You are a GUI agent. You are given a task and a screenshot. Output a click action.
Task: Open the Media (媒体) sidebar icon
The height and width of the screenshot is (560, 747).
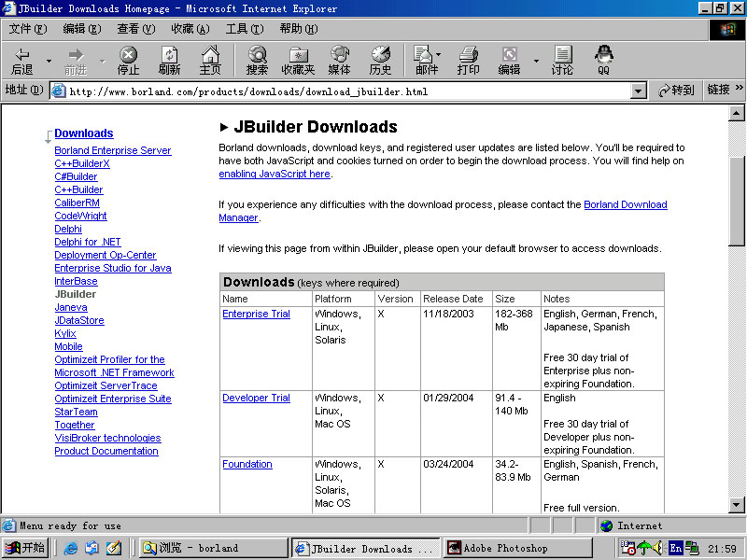[x=339, y=61]
